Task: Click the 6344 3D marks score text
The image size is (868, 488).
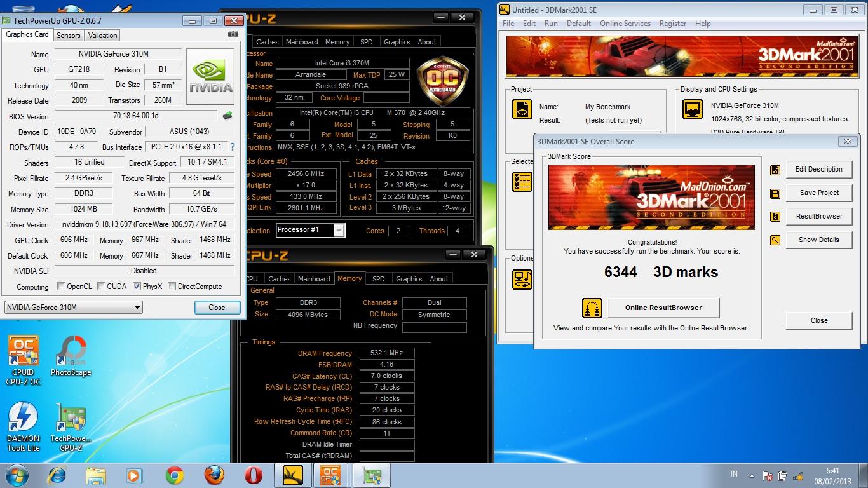Action: click(x=661, y=272)
